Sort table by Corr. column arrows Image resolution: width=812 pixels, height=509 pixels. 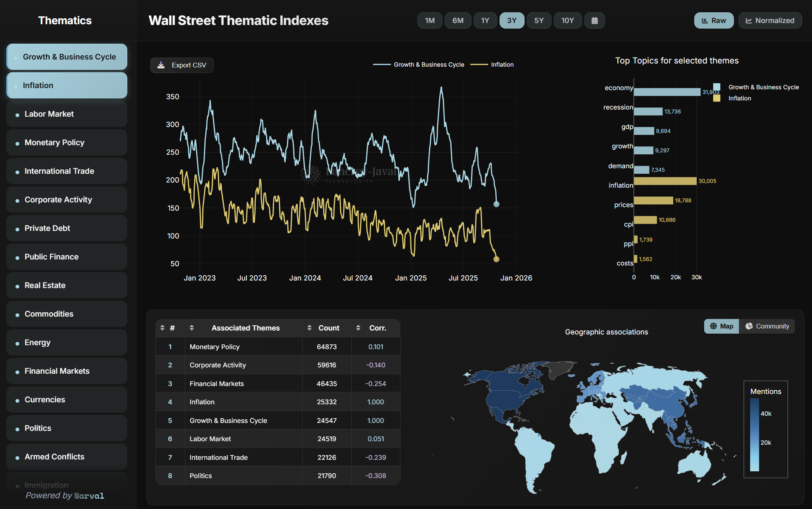[358, 328]
